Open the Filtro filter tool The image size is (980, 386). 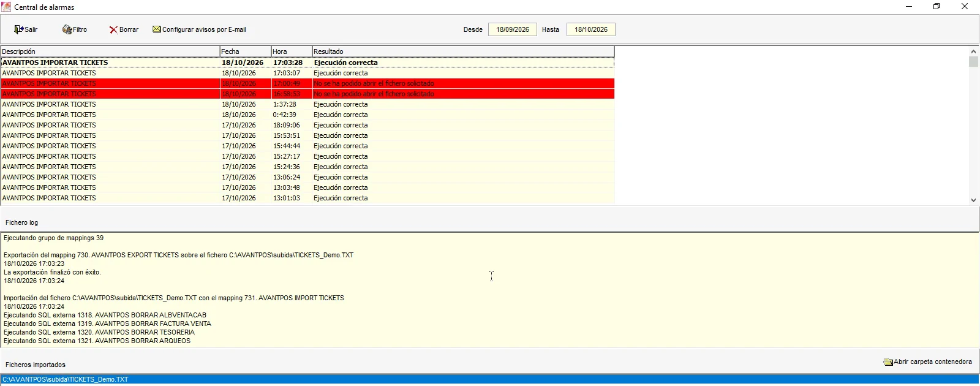pyautogui.click(x=75, y=29)
